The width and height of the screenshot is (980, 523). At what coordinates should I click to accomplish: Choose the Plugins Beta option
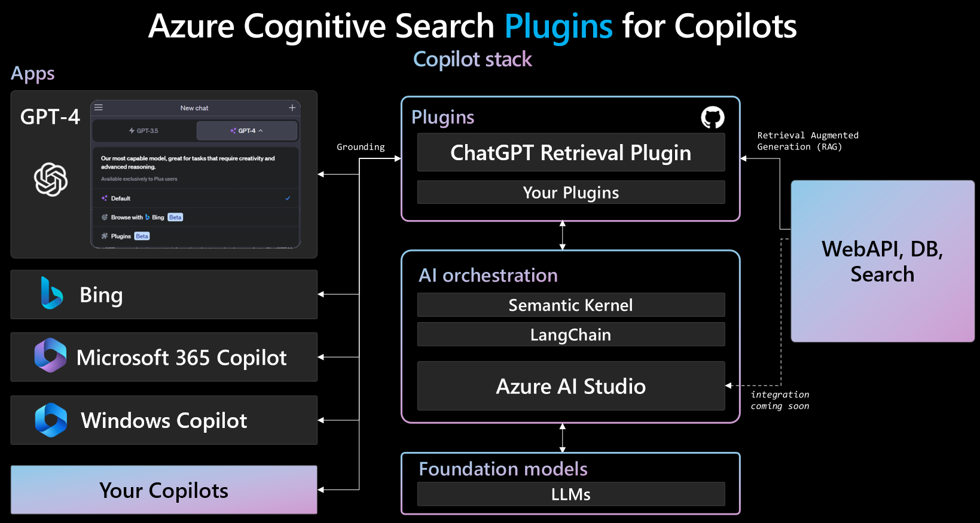tap(196, 236)
